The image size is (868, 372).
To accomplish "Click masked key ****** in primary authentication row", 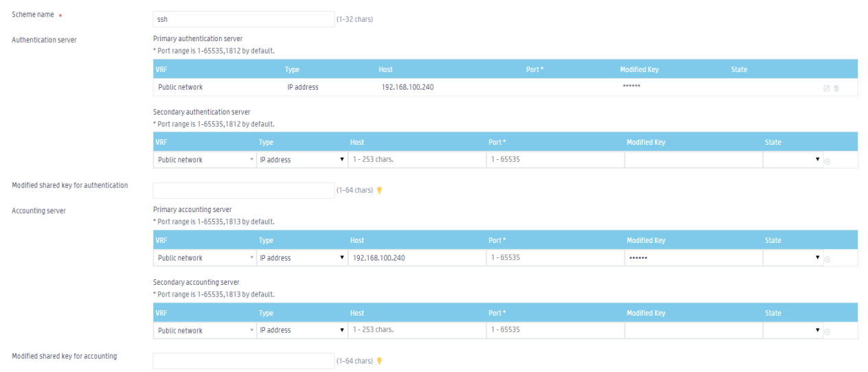I will (632, 87).
